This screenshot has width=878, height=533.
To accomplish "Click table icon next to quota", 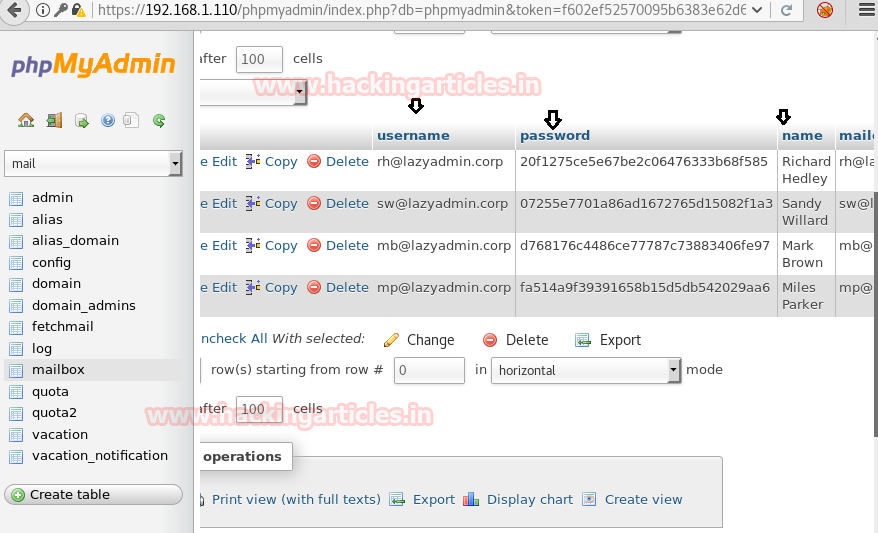I will point(16,392).
